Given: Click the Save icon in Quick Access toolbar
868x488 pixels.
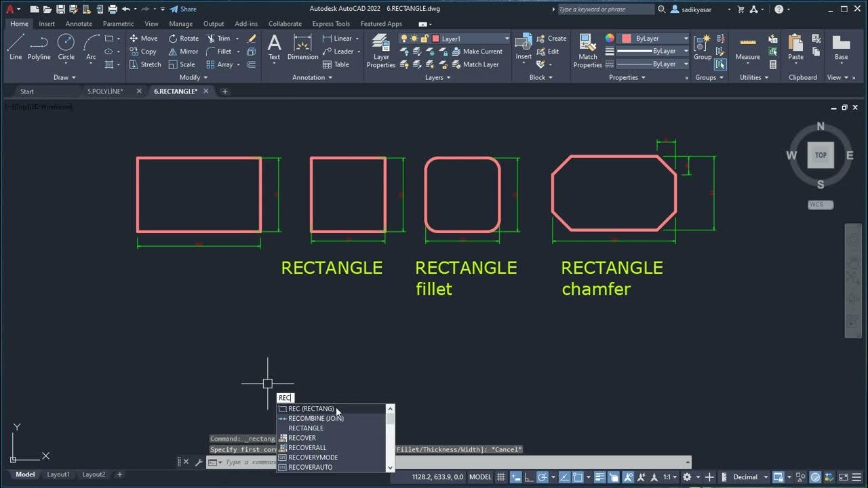Looking at the screenshot, I should click(x=61, y=9).
